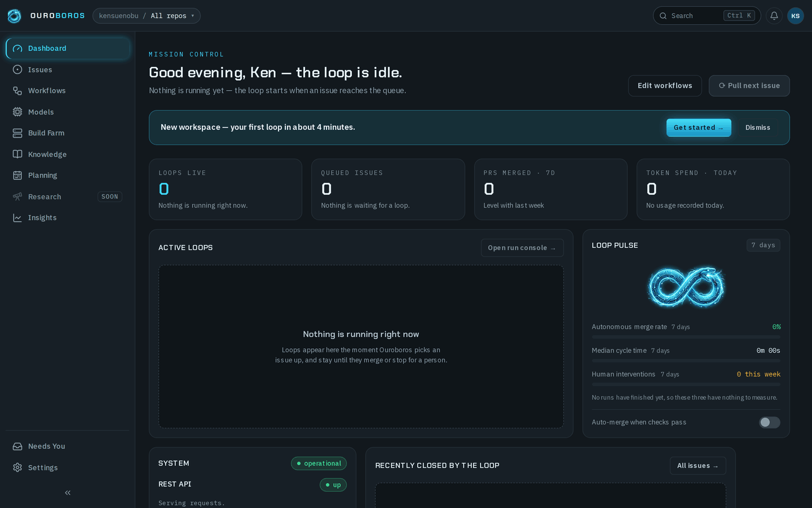Open the KS user avatar menu
Image resolution: width=812 pixels, height=508 pixels.
click(x=796, y=16)
